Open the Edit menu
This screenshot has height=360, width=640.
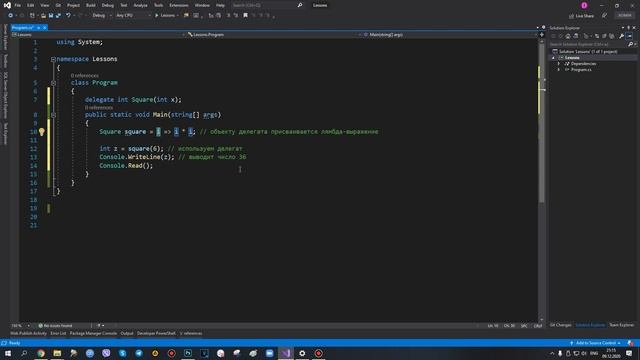click(x=31, y=5)
